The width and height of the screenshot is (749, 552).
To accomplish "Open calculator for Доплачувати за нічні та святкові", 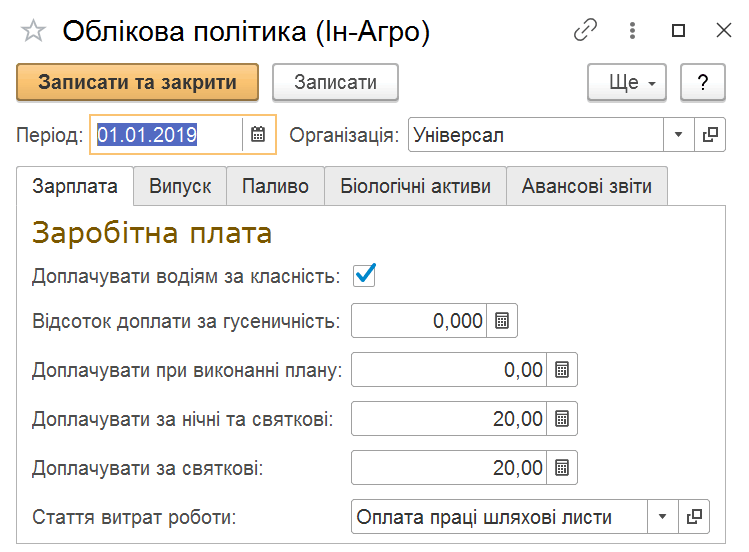I will (562, 419).
